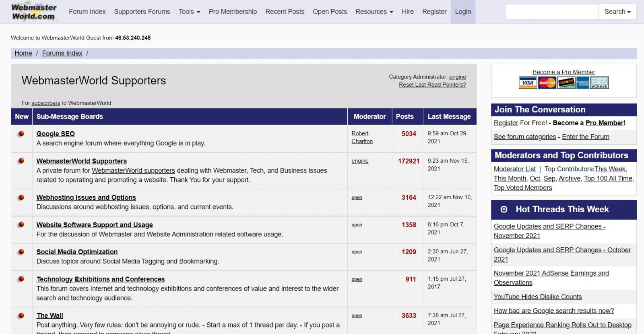Click the Discover card payment icon
The image size is (644, 334).
click(566, 83)
